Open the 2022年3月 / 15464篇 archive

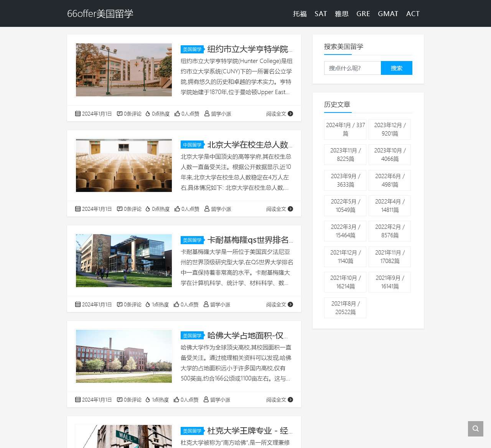click(x=345, y=231)
